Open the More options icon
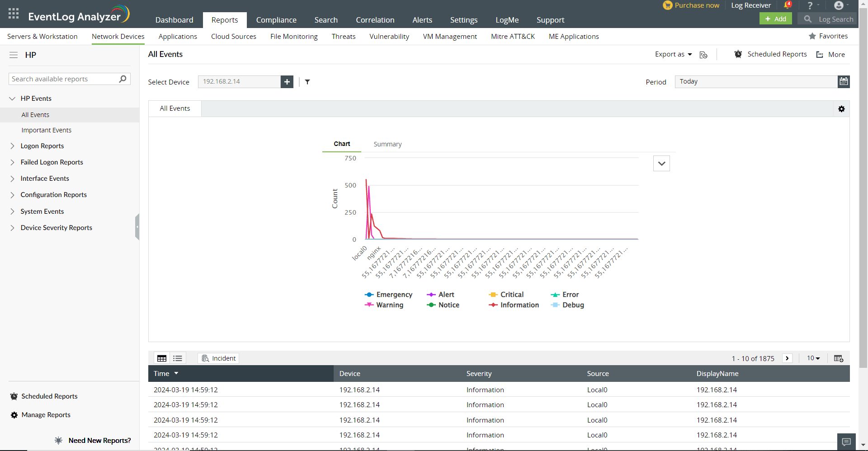 coord(820,55)
